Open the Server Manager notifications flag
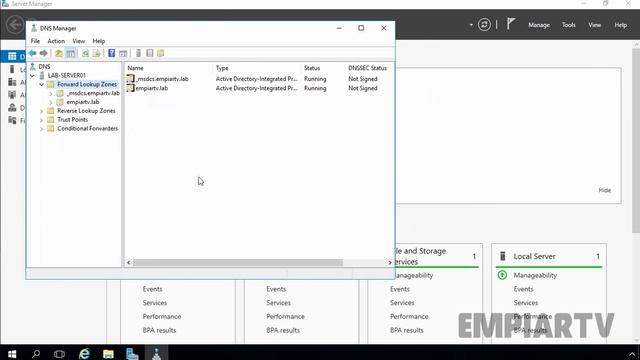Screen dimensions: 640x360 (511, 24)
